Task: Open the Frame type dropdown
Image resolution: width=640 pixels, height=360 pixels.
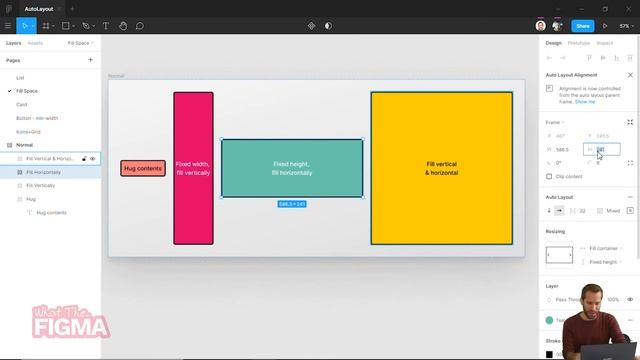Action: [555, 122]
